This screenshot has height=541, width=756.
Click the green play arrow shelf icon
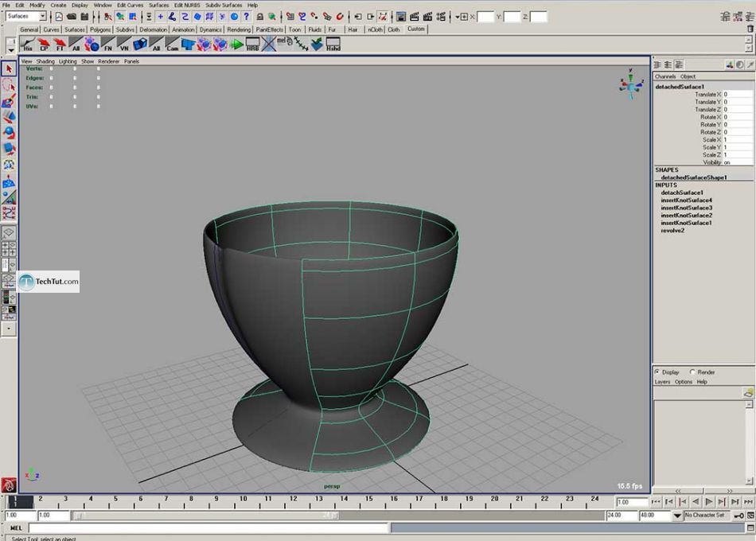coord(236,45)
